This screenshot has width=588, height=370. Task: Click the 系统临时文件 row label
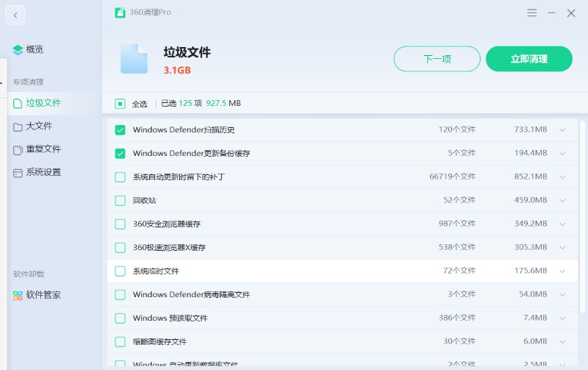156,271
